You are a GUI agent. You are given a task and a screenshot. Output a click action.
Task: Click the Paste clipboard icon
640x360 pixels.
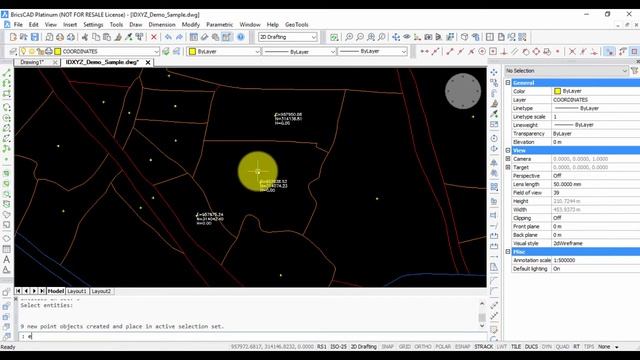tap(107, 37)
